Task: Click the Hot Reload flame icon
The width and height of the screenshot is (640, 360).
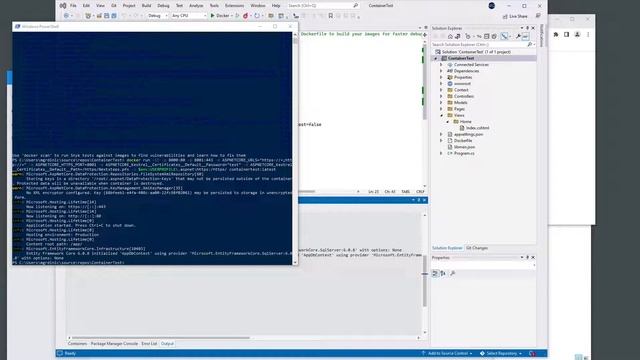Action: click(245, 16)
